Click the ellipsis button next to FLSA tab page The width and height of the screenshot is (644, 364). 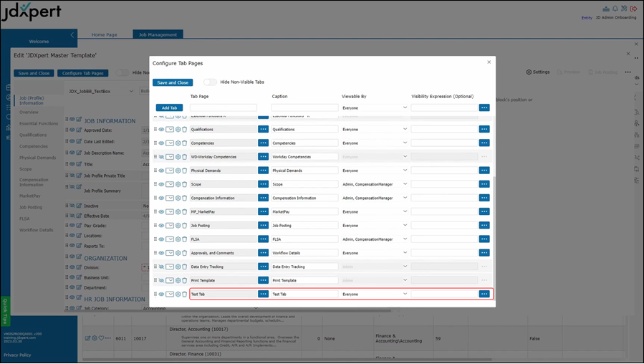pyautogui.click(x=263, y=239)
